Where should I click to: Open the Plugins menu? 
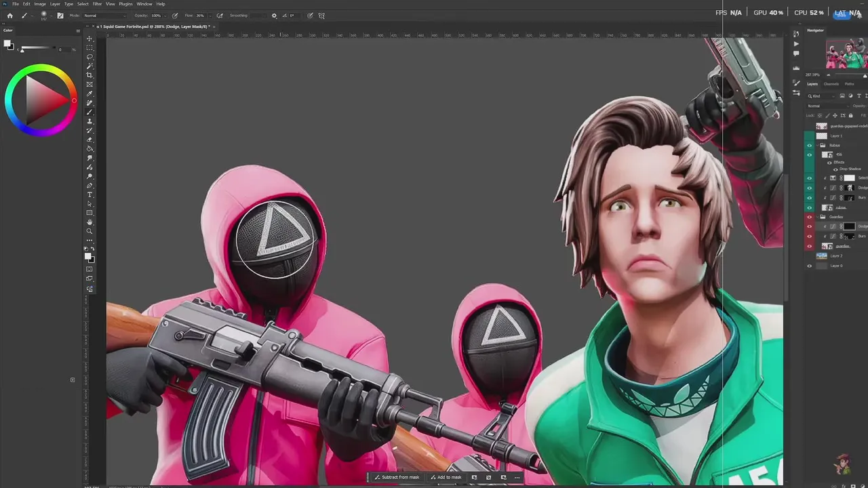(125, 4)
